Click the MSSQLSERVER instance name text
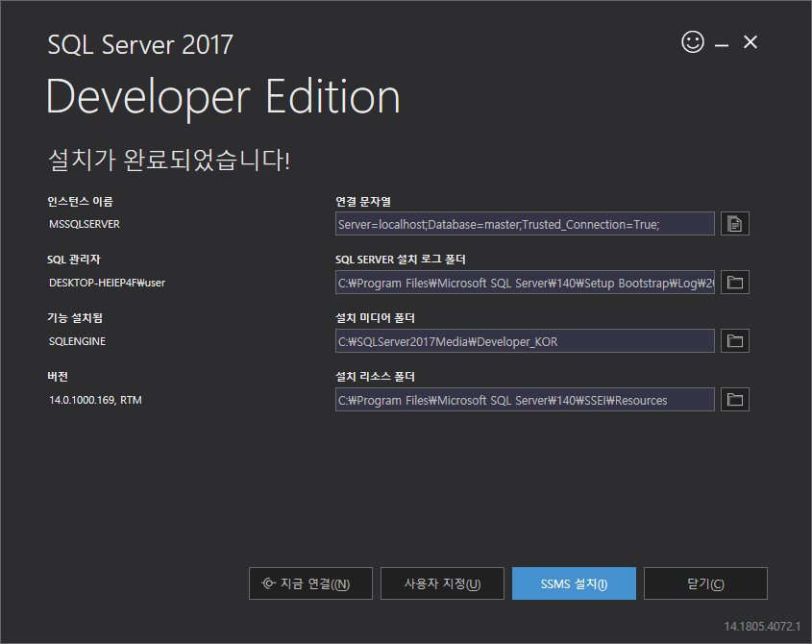Image resolution: width=812 pixels, height=644 pixels. tap(85, 224)
